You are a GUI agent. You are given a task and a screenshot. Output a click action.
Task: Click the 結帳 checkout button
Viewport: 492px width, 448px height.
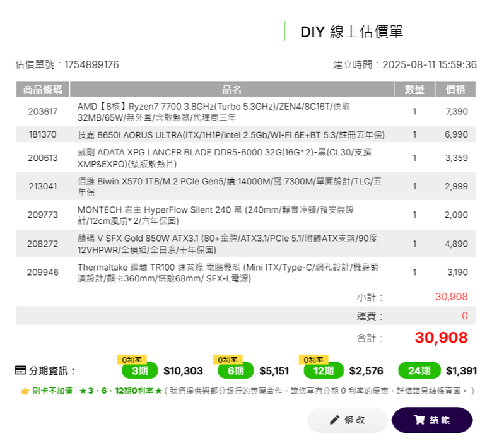(x=432, y=420)
